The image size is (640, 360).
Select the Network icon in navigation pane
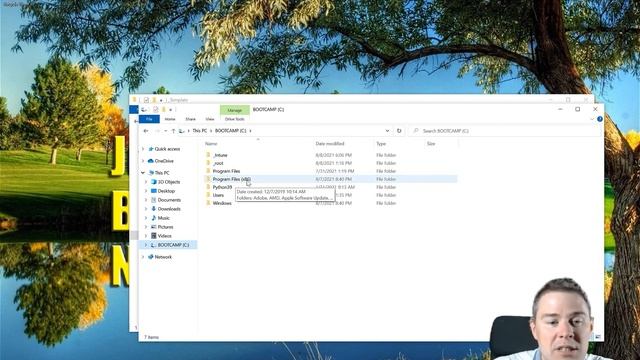point(151,257)
